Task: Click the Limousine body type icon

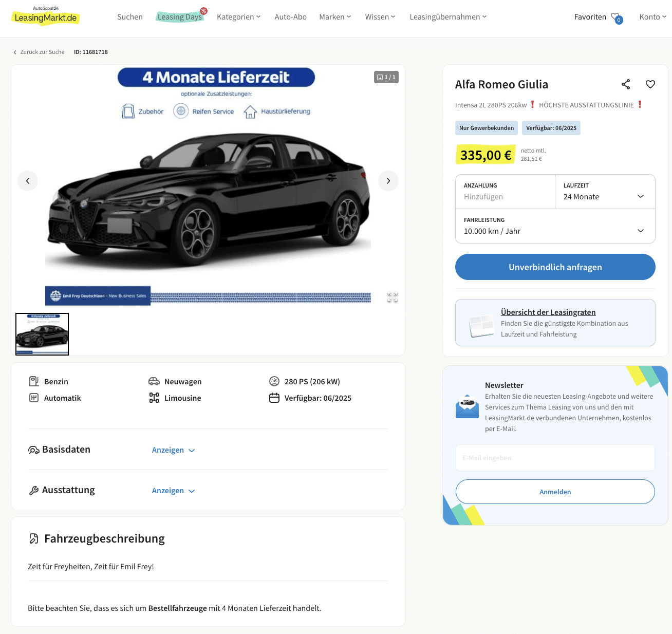Action: coord(154,398)
